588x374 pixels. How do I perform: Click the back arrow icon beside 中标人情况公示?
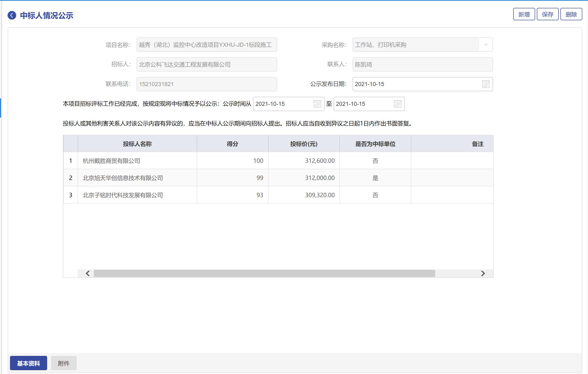click(12, 15)
